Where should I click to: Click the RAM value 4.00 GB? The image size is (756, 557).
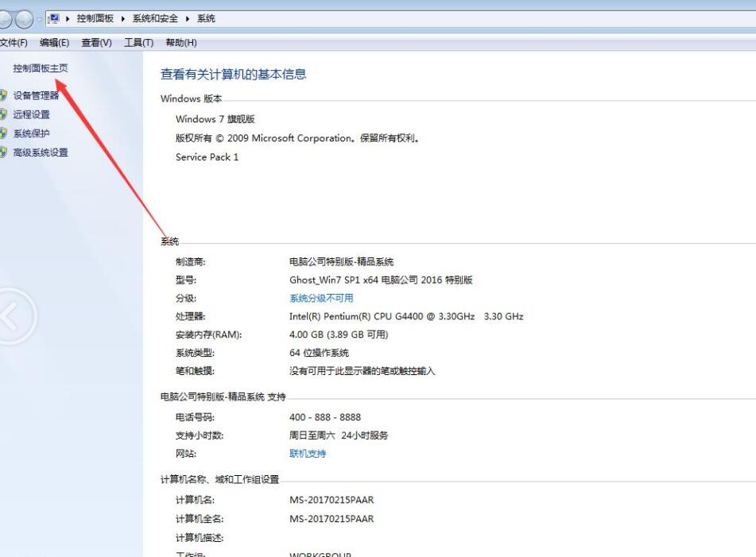click(x=339, y=335)
